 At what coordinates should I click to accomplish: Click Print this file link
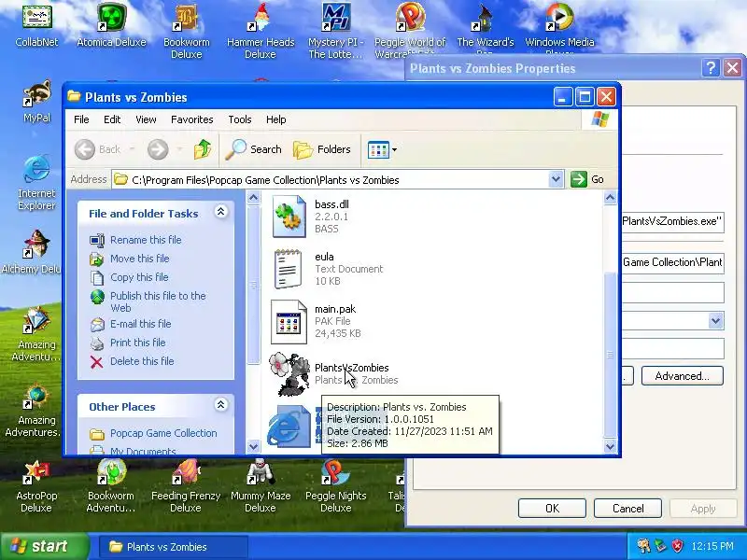(x=137, y=342)
